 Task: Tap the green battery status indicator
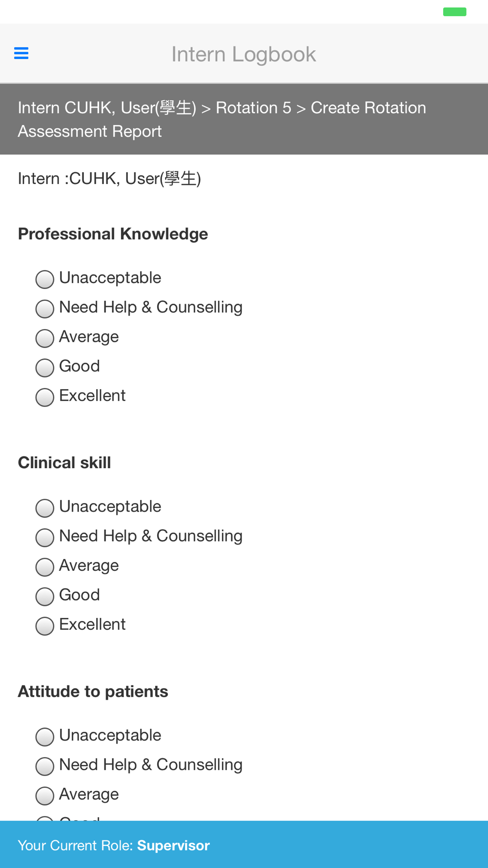454,12
